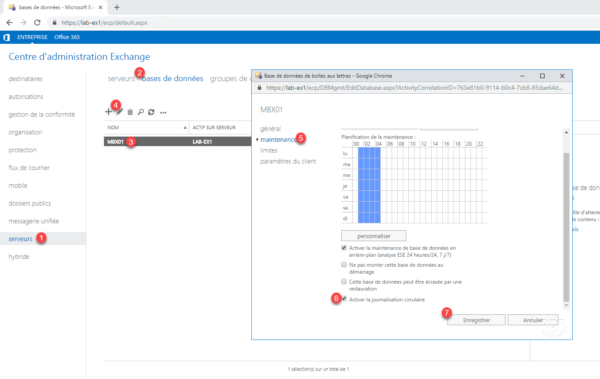This screenshot has height=379, width=600.
Task: Open 'général' section in popup
Action: pos(271,129)
